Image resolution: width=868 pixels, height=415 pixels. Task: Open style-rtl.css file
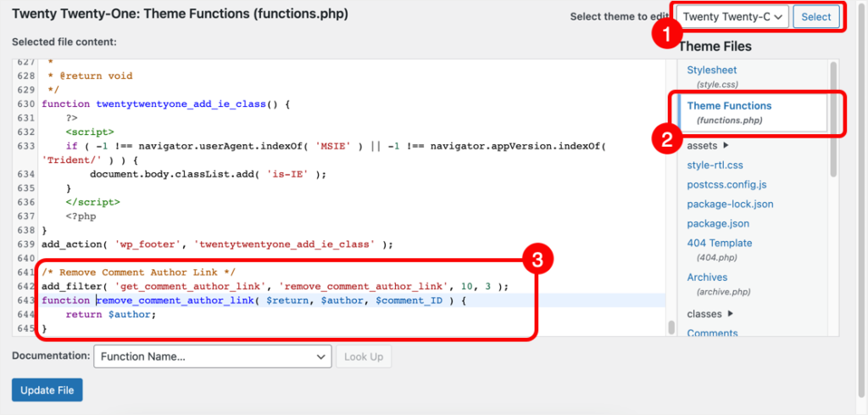click(715, 165)
